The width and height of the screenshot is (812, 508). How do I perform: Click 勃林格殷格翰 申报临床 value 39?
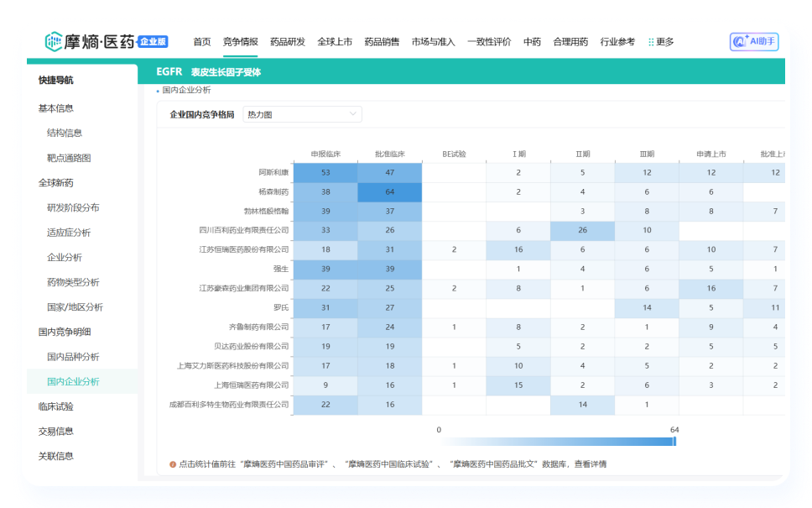pos(325,212)
